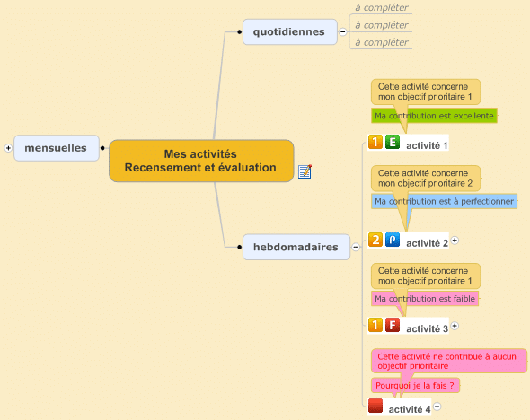Click priority 2 icon on activité 2
The width and height of the screenshot is (530, 420).
(375, 240)
